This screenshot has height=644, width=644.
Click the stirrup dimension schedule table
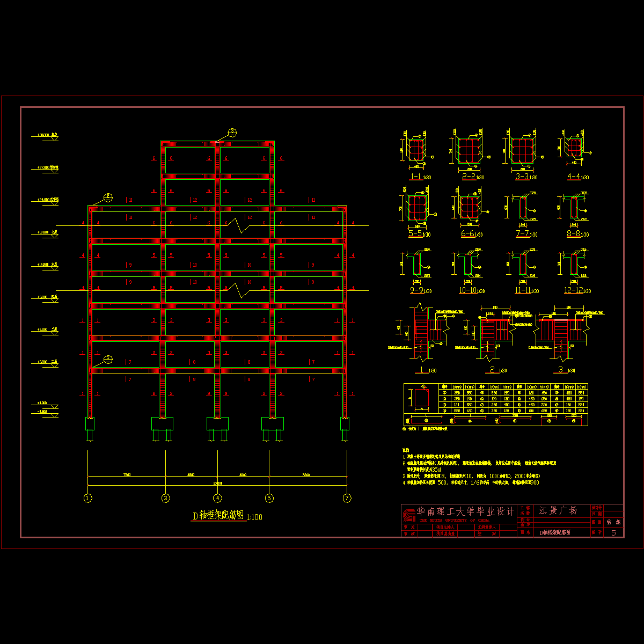coord(495,405)
